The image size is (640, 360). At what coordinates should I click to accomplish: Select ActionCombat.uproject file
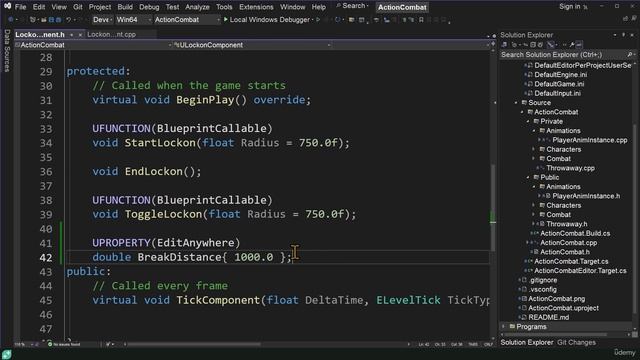tap(563, 308)
